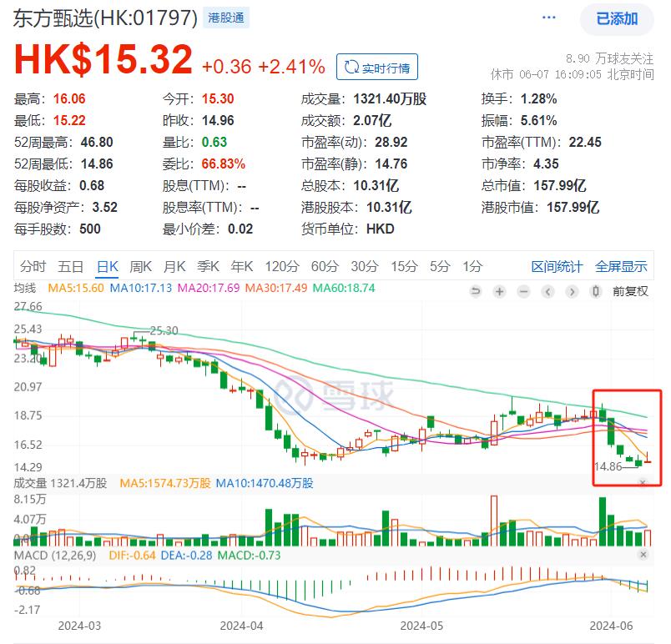Click the 港股通 tag badge

coord(226,18)
